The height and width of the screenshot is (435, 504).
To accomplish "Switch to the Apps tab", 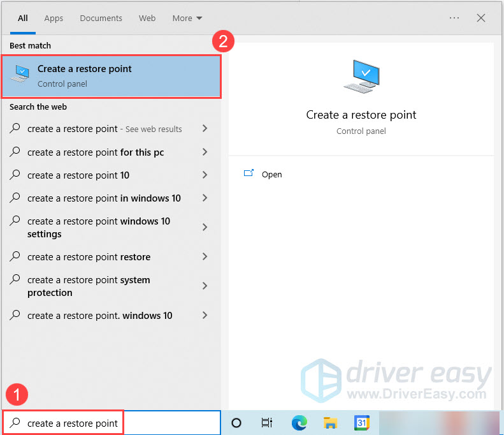I will pos(54,18).
